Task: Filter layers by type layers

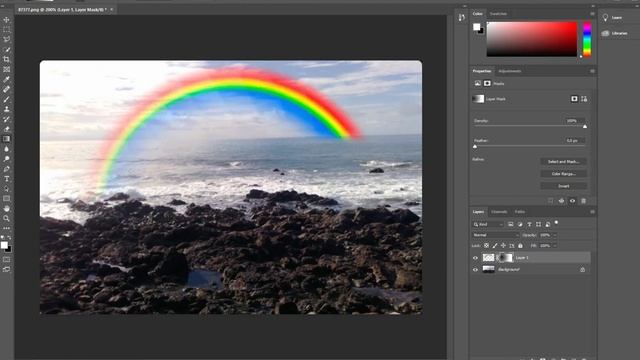Action: (529, 224)
